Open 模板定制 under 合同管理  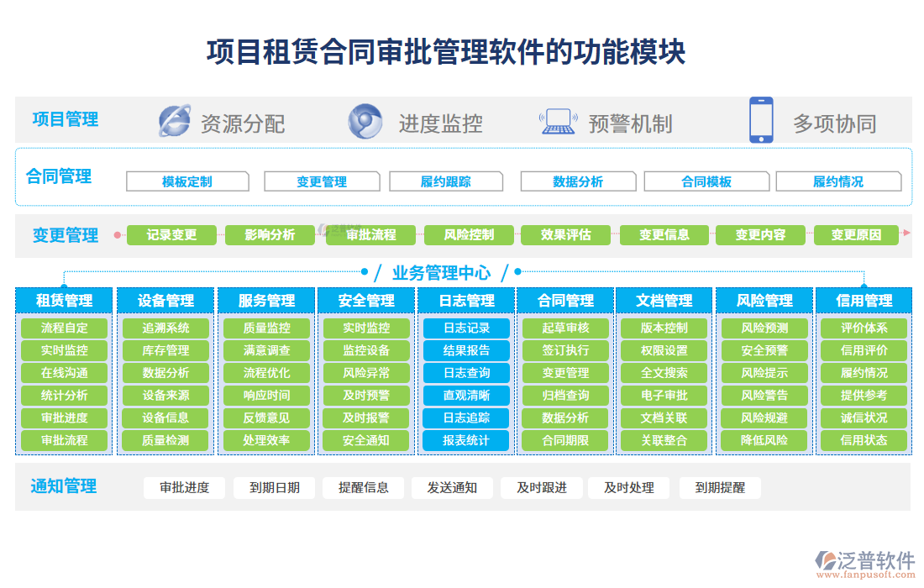pyautogui.click(x=187, y=181)
